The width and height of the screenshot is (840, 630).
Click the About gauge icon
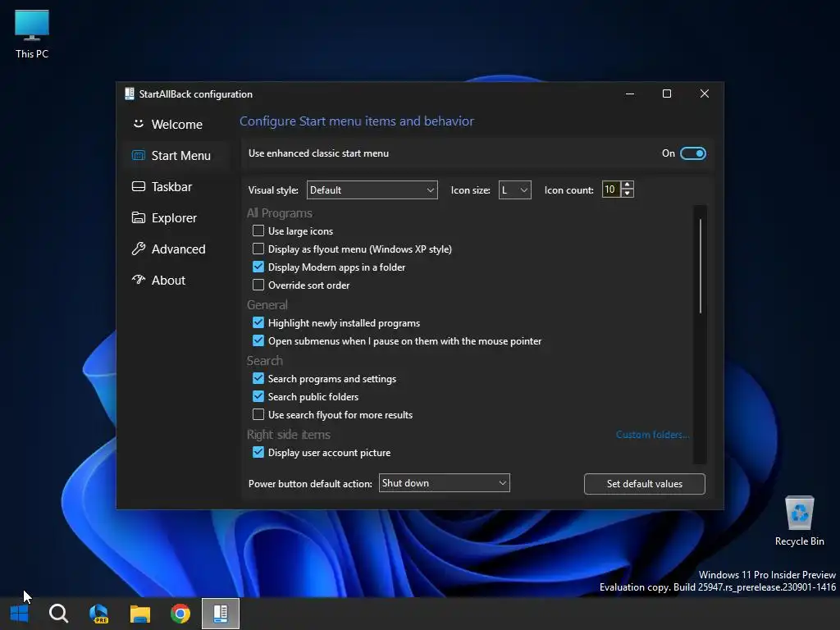point(138,280)
